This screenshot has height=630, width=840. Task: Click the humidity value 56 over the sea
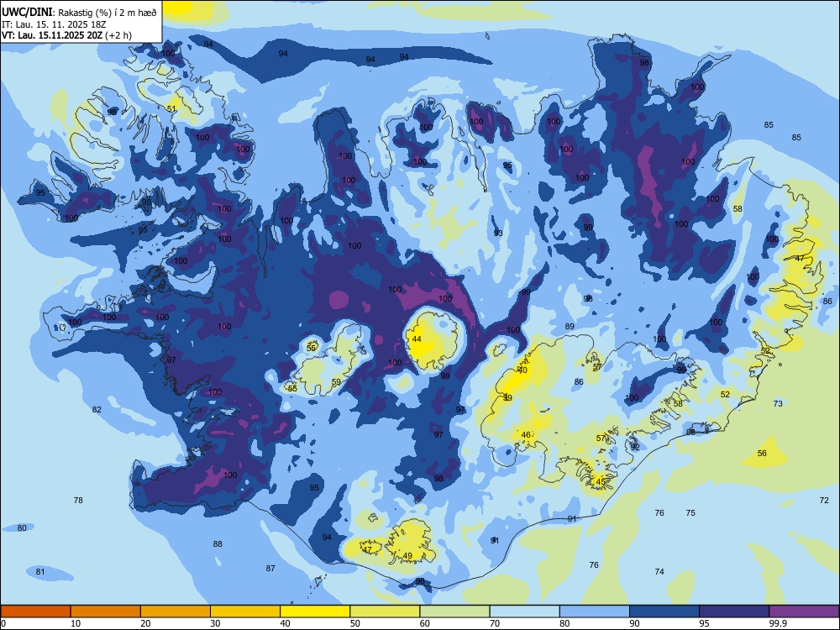tap(763, 454)
